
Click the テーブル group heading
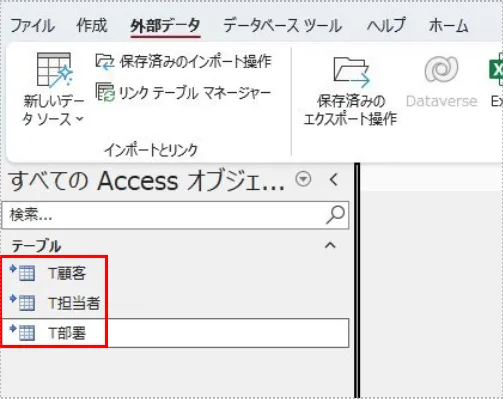point(36,246)
